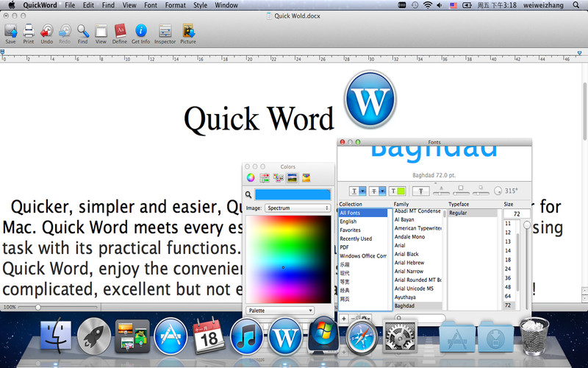Viewport: 588px width, 368px height.
Task: Open App Store from the Dock
Action: coord(171,337)
